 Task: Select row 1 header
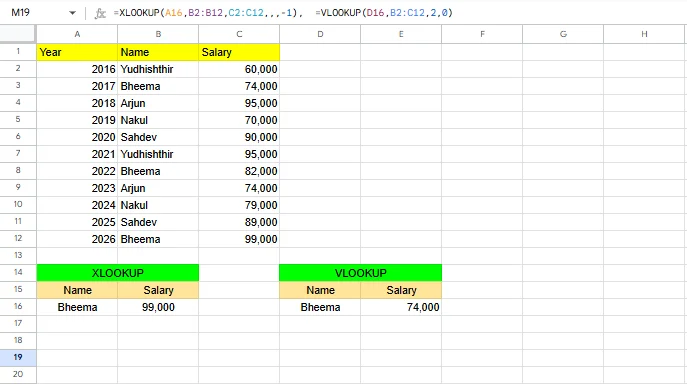18,52
